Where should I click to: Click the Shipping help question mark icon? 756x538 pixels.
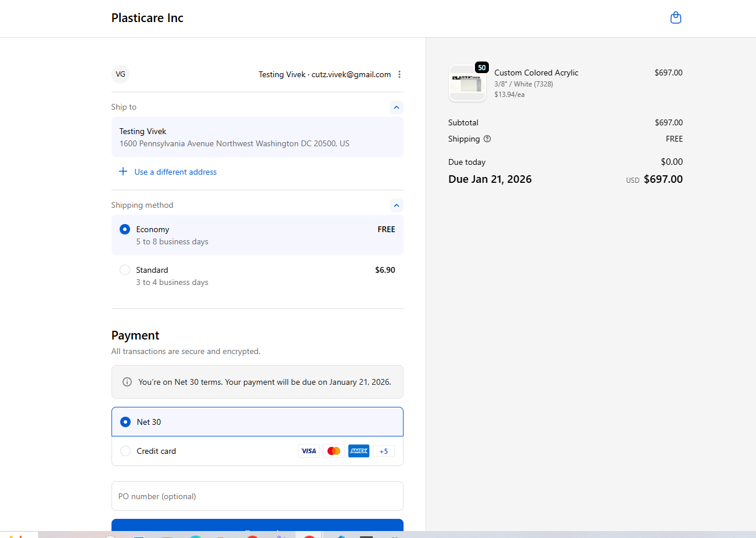pos(487,139)
